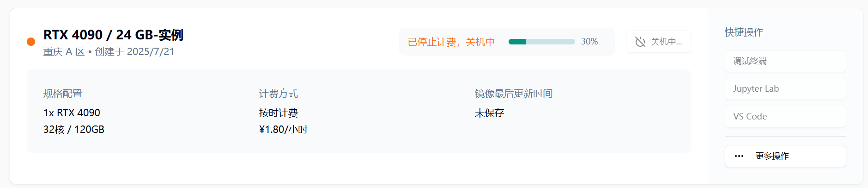Click the 规格配置 section label
The image size is (868, 188).
point(63,94)
